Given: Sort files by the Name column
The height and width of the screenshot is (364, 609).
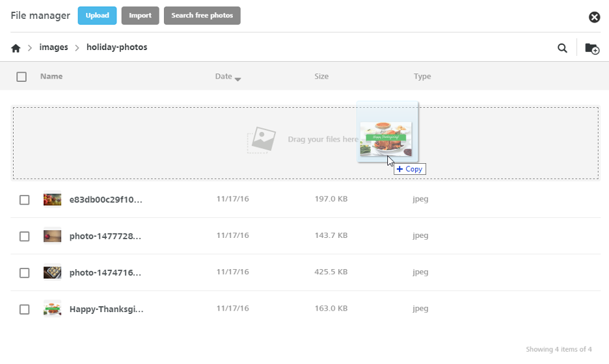Looking at the screenshot, I should coord(51,77).
